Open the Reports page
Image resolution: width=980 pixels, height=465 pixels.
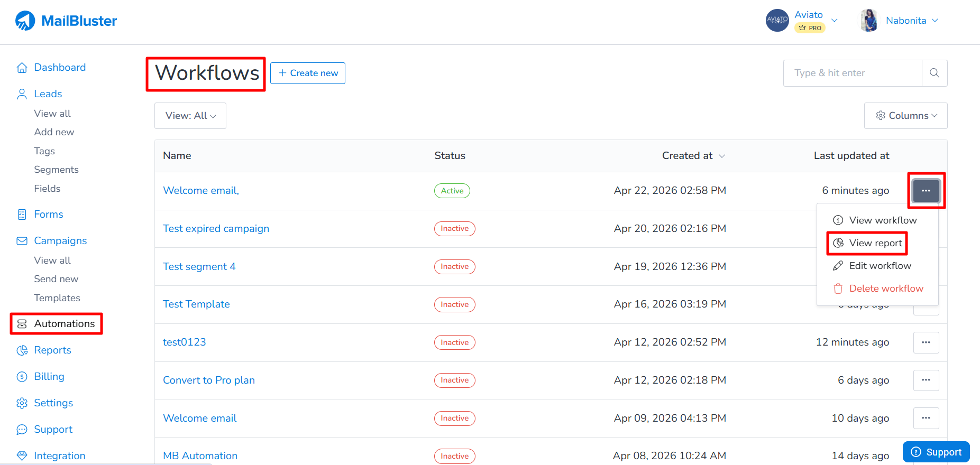click(x=52, y=350)
